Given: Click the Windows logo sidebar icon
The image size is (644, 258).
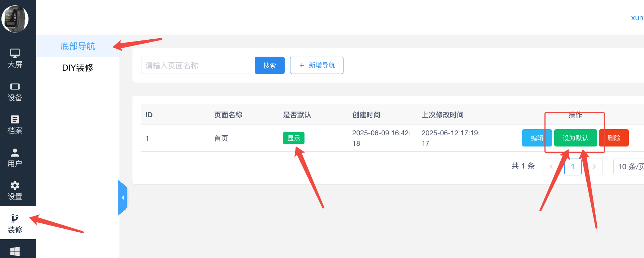Looking at the screenshot, I should click(15, 251).
